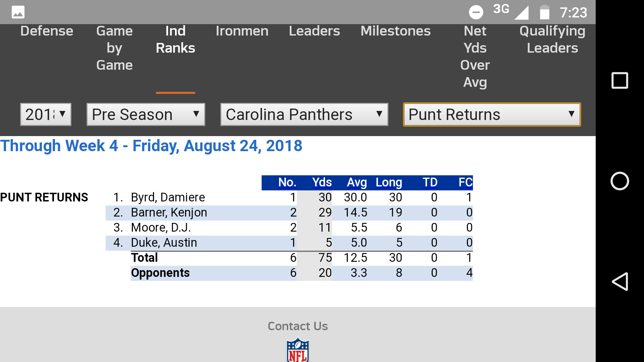The height and width of the screenshot is (362, 644).
Task: Tap the image notification icon in status bar
Action: click(x=18, y=12)
